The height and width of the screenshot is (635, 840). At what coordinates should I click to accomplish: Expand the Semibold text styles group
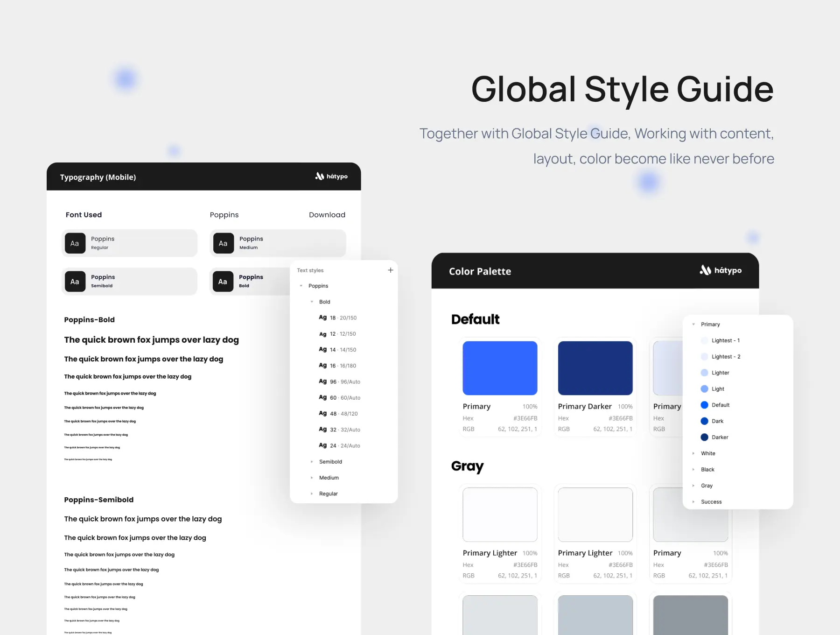pyautogui.click(x=312, y=462)
